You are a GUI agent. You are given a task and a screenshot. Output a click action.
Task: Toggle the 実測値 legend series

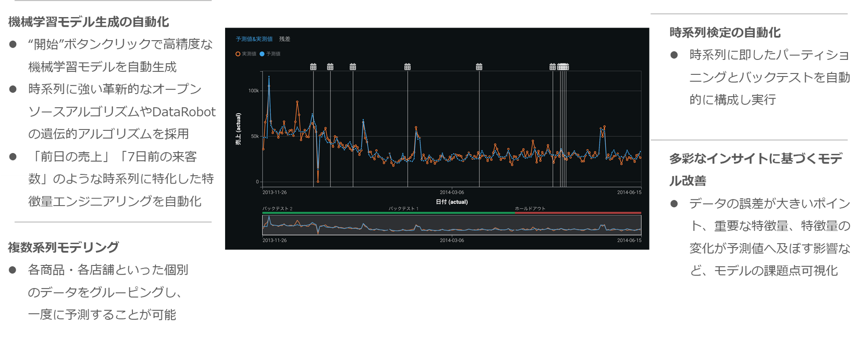coord(246,54)
